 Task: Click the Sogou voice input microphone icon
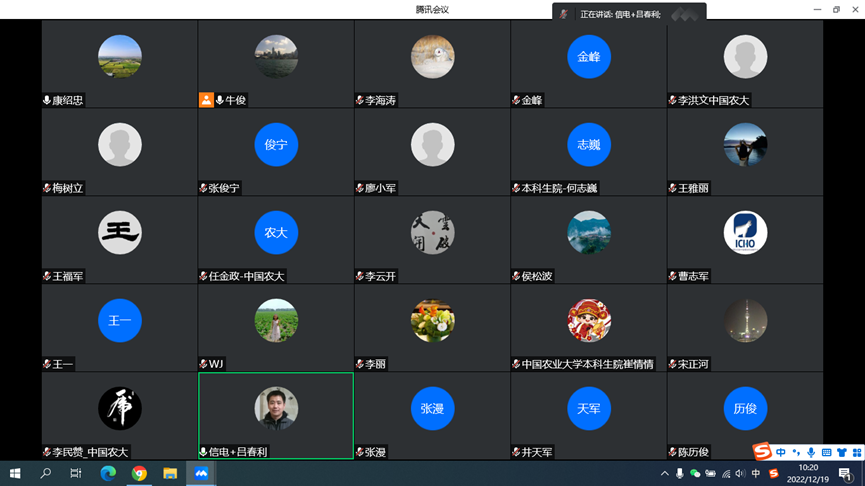811,452
